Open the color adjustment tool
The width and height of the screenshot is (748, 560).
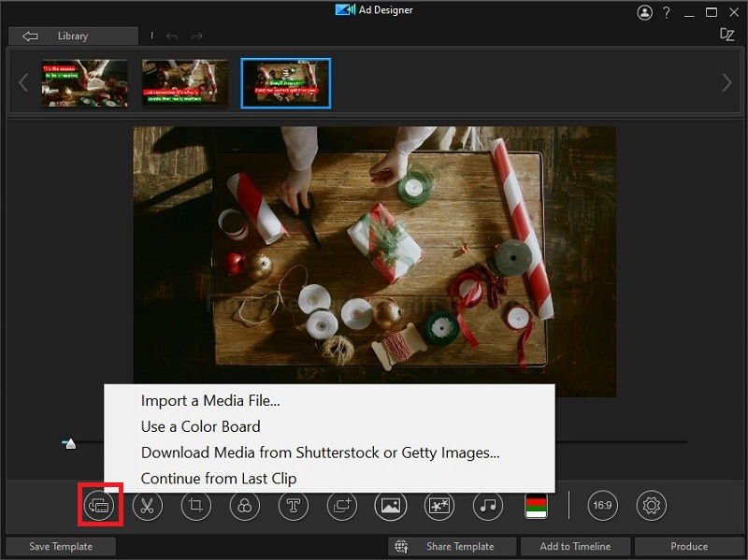point(244,506)
